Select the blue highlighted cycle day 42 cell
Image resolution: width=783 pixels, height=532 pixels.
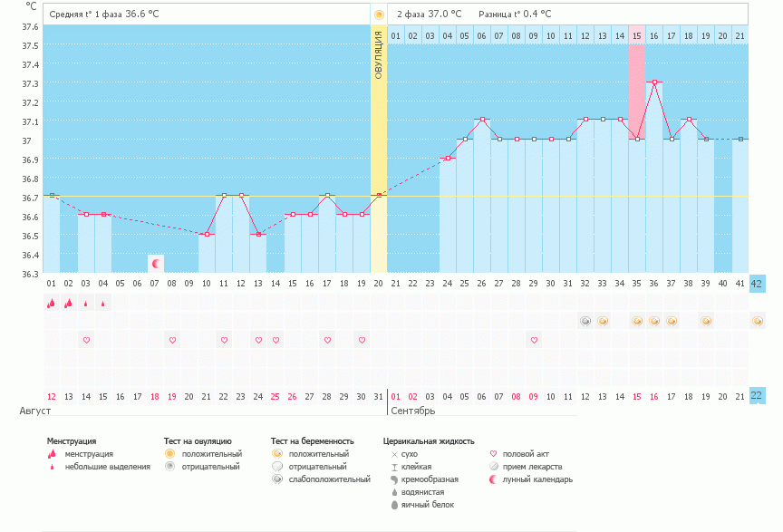tap(758, 283)
